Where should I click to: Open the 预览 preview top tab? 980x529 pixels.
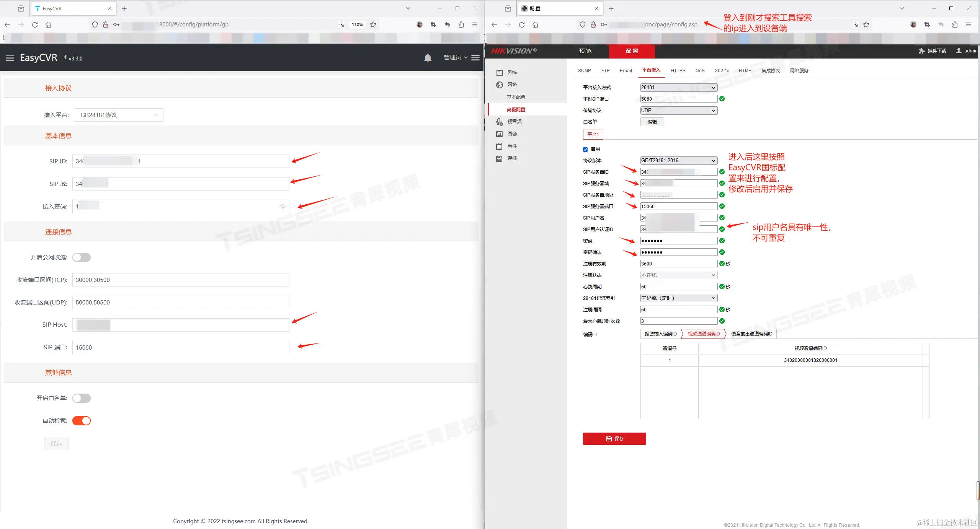click(585, 51)
